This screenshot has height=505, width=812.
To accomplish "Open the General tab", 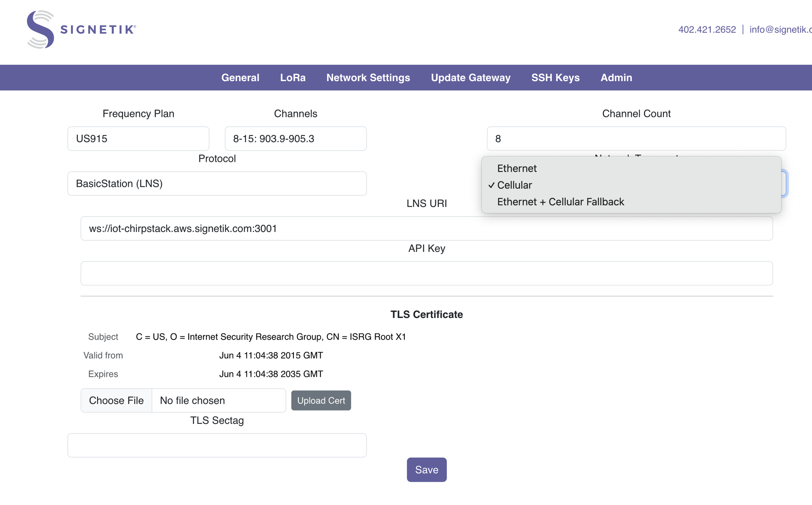I will pyautogui.click(x=240, y=77).
